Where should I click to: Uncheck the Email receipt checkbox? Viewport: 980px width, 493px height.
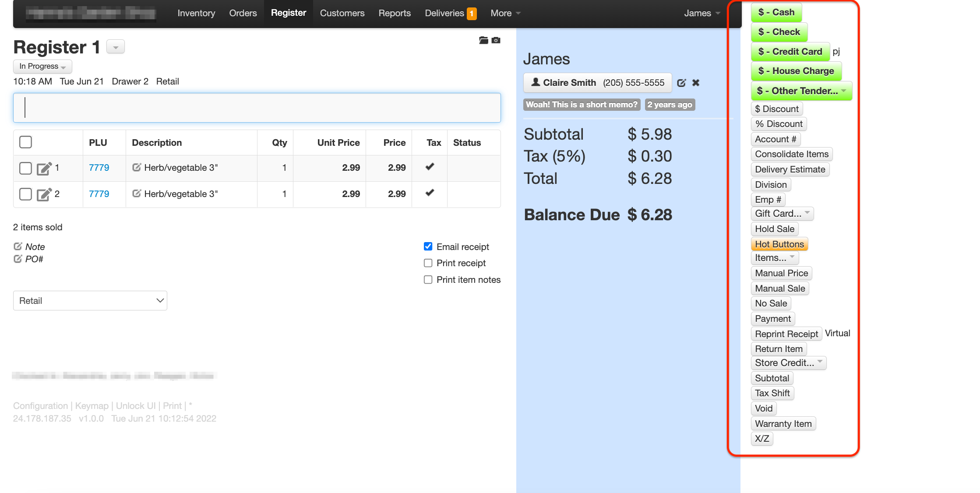click(428, 246)
